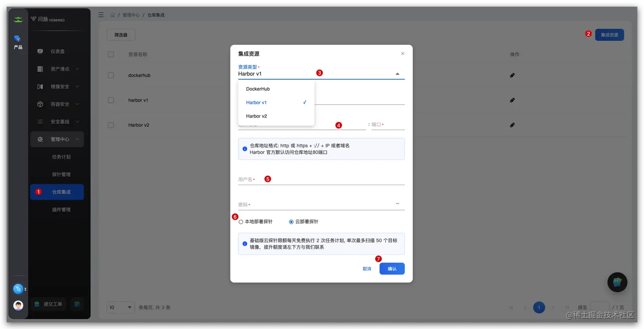
Task: Expand the 镜像安全 menu chevron
Action: point(77,86)
